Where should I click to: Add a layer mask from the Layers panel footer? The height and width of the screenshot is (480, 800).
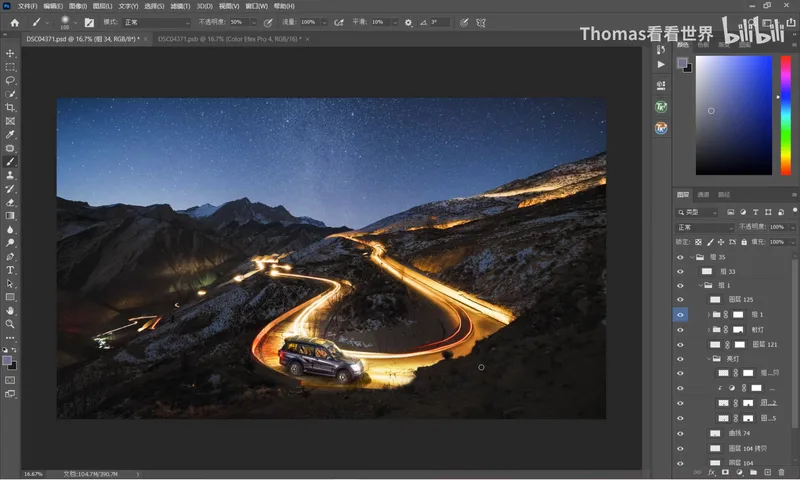725,472
